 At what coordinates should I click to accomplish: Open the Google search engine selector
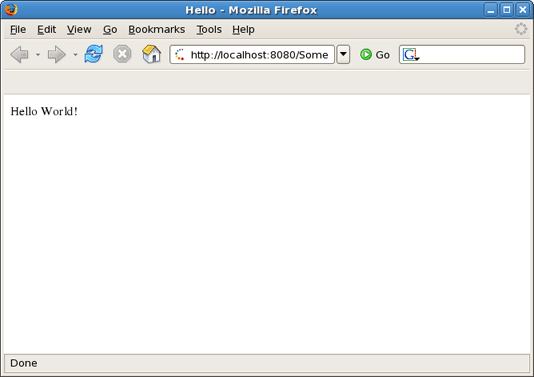411,54
